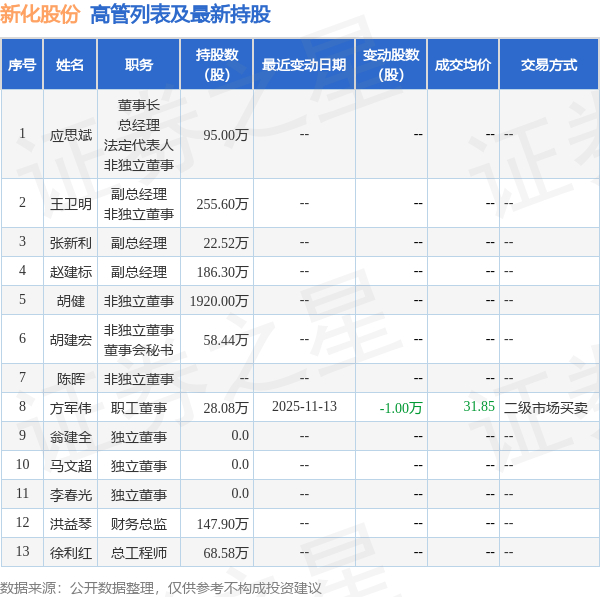Click holding value 186.30万

(x=222, y=272)
